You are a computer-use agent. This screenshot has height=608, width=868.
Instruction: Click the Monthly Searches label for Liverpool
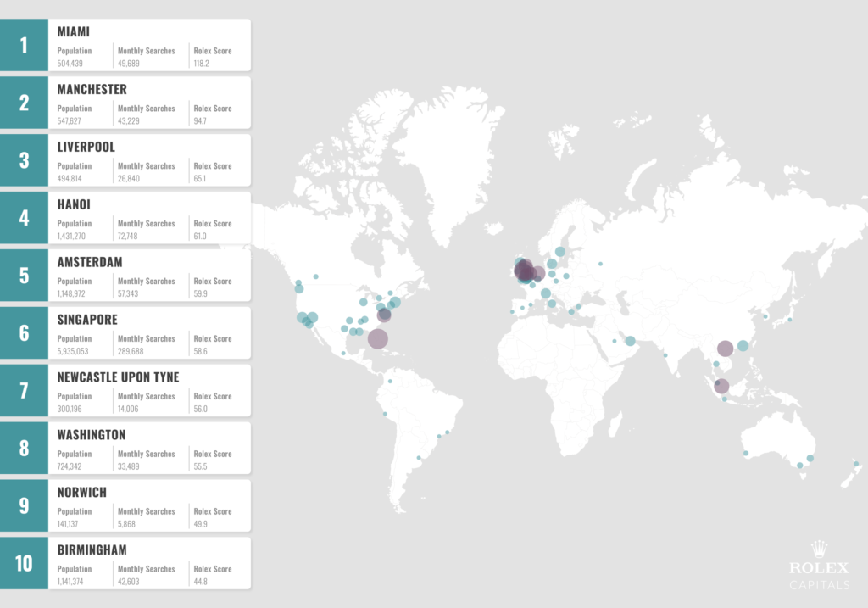point(145,165)
